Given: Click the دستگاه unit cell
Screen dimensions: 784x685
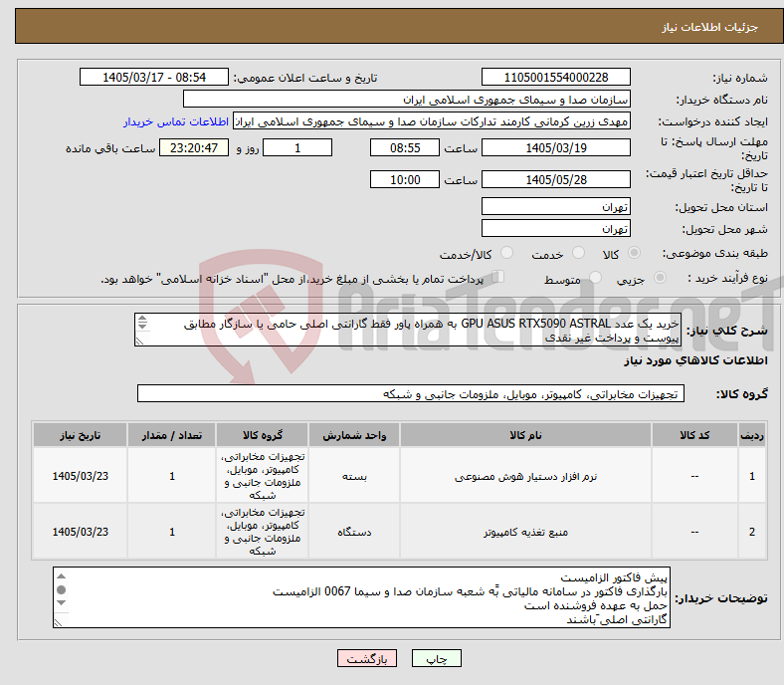Looking at the screenshot, I should click(x=354, y=532).
